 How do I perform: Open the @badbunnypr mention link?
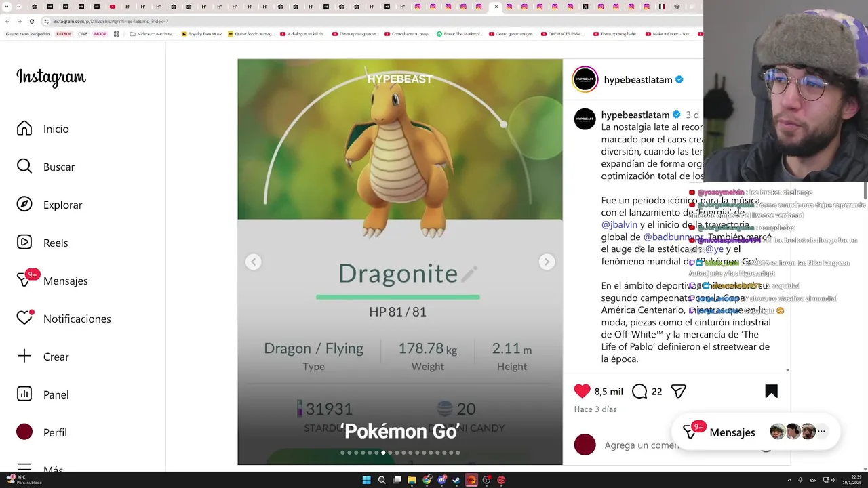(672, 237)
